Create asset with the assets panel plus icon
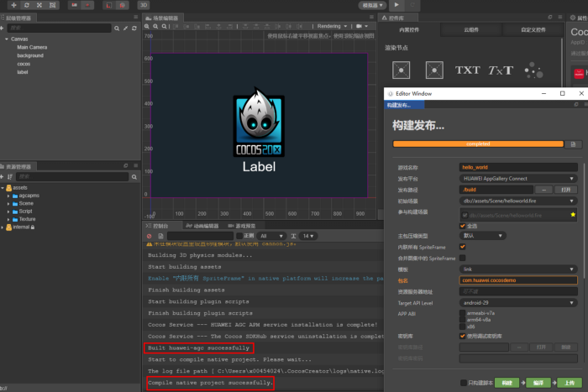The width and height of the screenshot is (588, 392). click(x=2, y=177)
